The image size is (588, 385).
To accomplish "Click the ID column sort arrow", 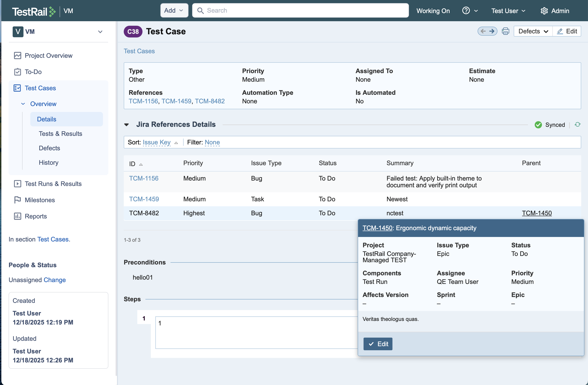I will [141, 165].
